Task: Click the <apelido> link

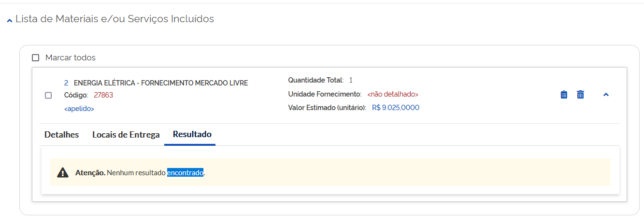Action: [x=79, y=109]
